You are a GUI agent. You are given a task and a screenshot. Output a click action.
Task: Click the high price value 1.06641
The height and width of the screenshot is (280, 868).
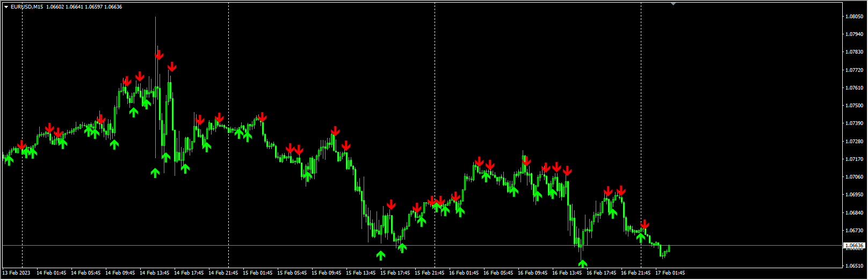75,7
